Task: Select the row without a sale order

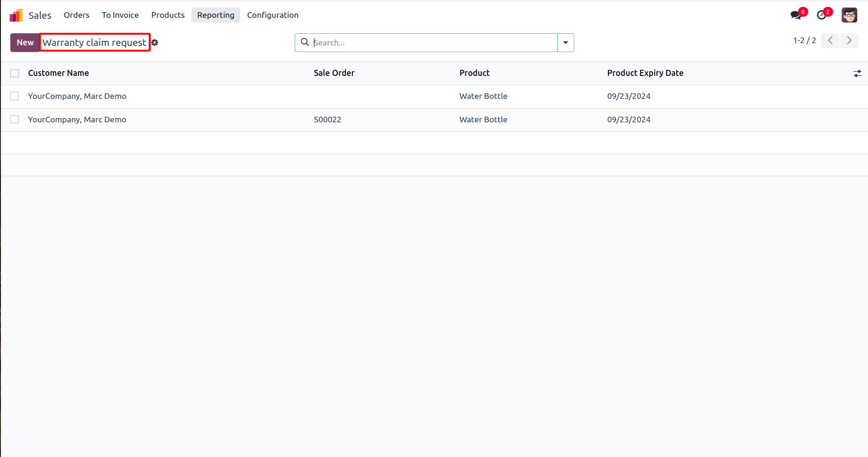Action: click(15, 96)
